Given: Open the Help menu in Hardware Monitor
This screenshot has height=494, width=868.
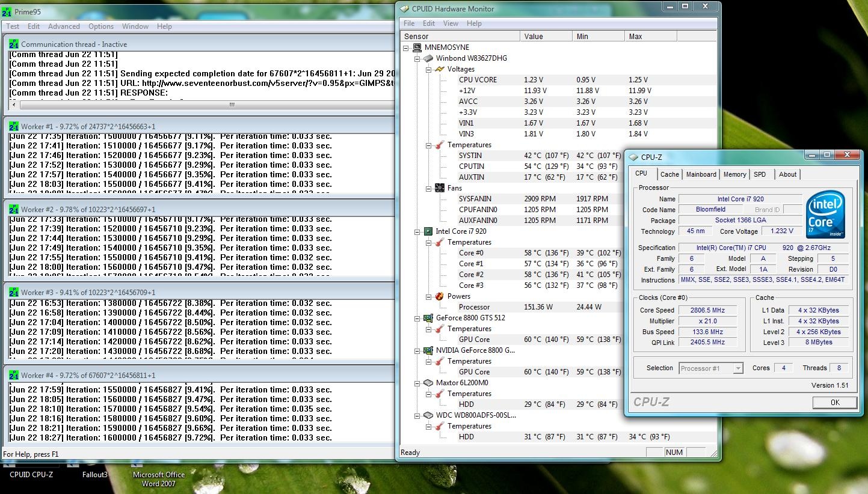Looking at the screenshot, I should (x=474, y=23).
